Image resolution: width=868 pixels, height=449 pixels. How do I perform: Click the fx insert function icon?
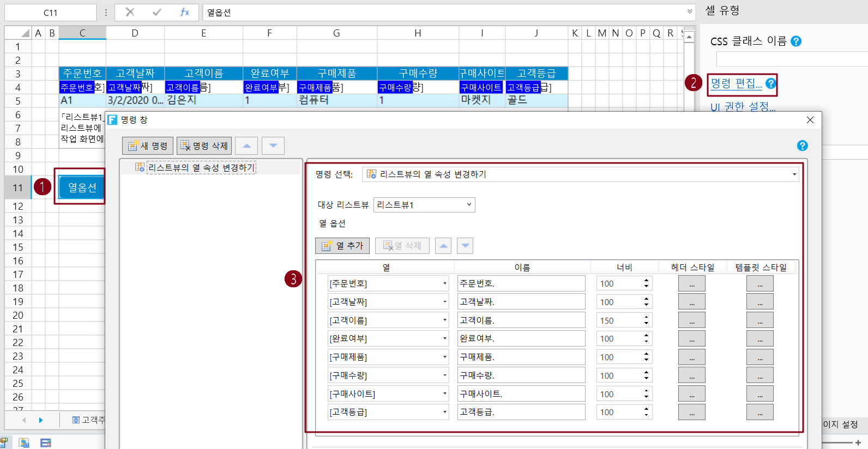(x=185, y=12)
